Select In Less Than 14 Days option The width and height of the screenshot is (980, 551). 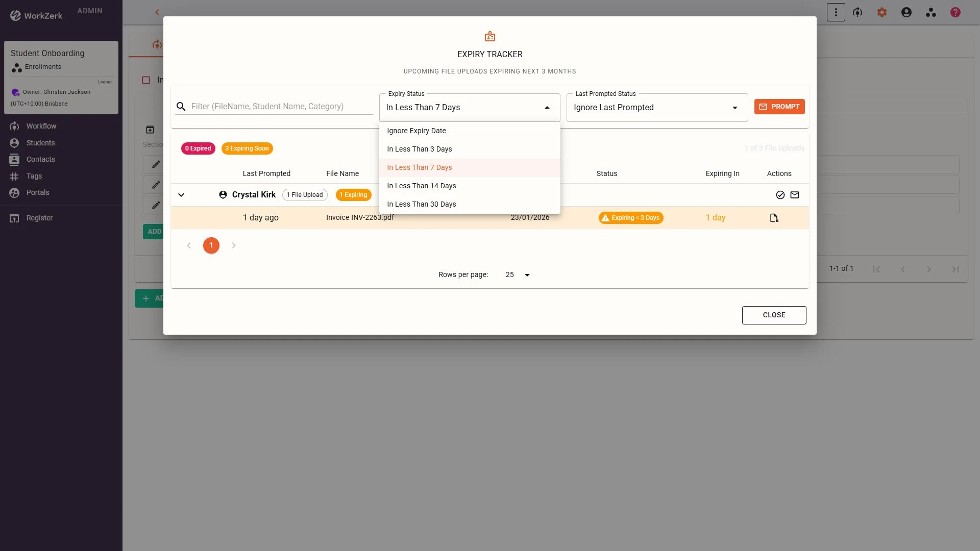tap(421, 186)
